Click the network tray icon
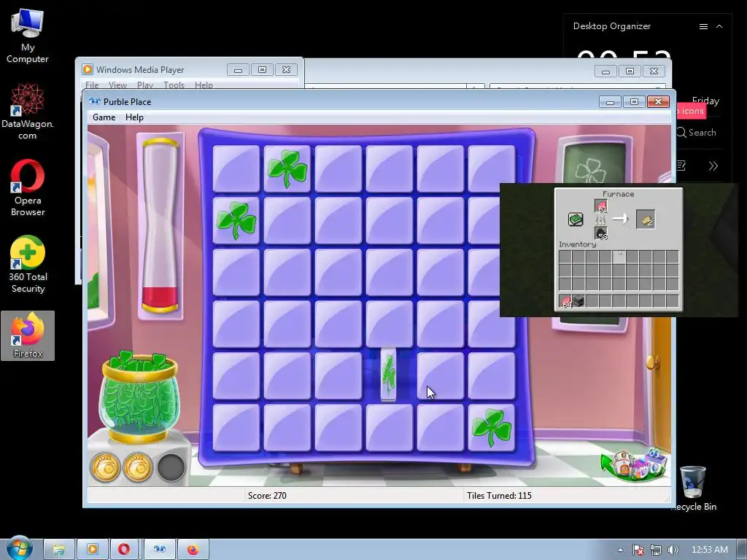Viewport: 747px width, 560px height. [x=656, y=550]
